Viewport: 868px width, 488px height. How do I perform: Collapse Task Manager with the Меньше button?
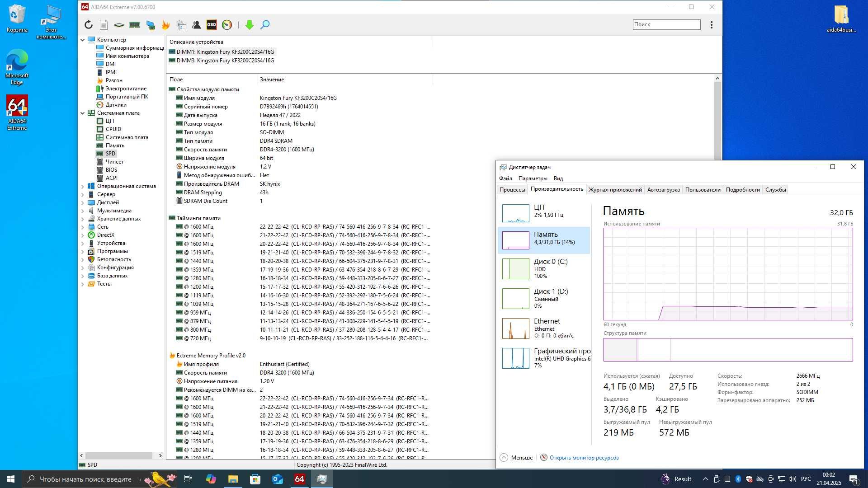[x=517, y=458]
